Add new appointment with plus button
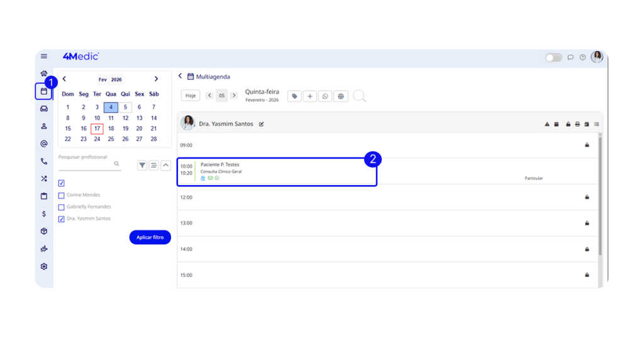Image resolution: width=644 pixels, height=338 pixels. click(x=310, y=96)
